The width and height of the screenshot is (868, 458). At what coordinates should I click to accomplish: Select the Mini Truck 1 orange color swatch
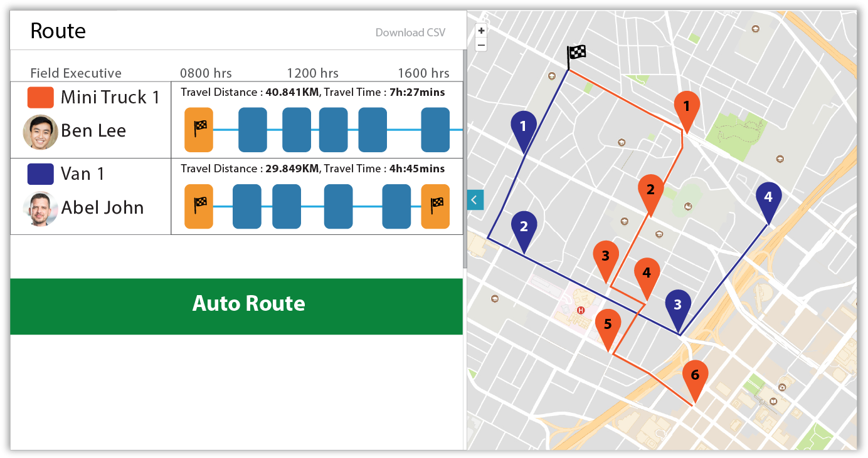click(x=40, y=98)
